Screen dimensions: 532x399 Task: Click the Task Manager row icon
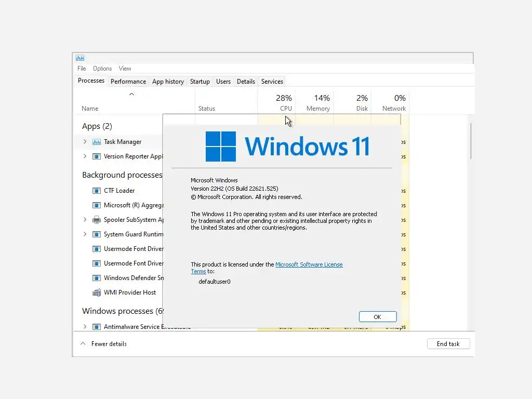point(97,142)
